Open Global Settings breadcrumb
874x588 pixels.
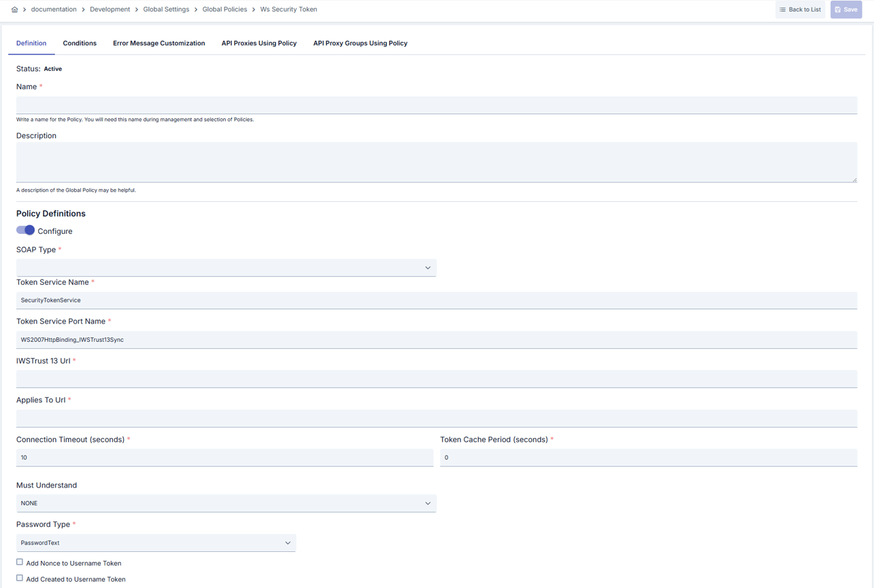(166, 10)
